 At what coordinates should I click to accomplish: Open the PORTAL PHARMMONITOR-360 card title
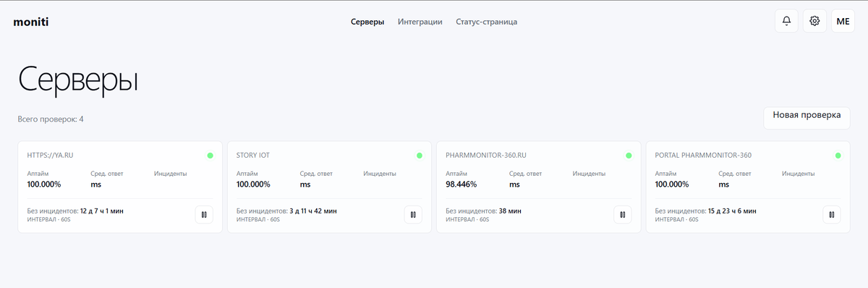[x=703, y=156]
